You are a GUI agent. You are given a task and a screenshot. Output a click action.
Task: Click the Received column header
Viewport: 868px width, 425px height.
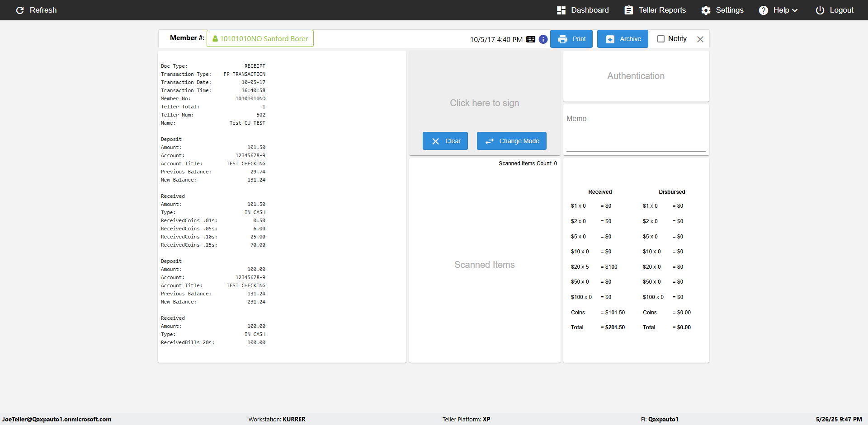[x=600, y=192]
